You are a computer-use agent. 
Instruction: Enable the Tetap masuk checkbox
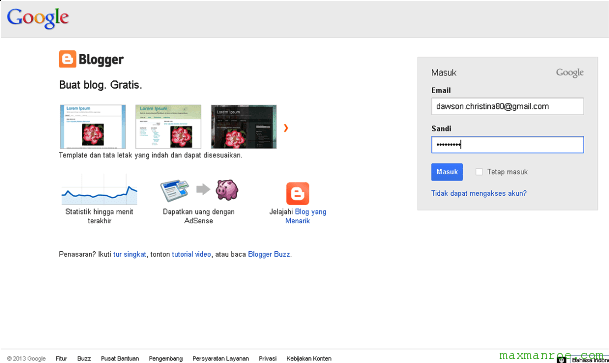pyautogui.click(x=479, y=172)
